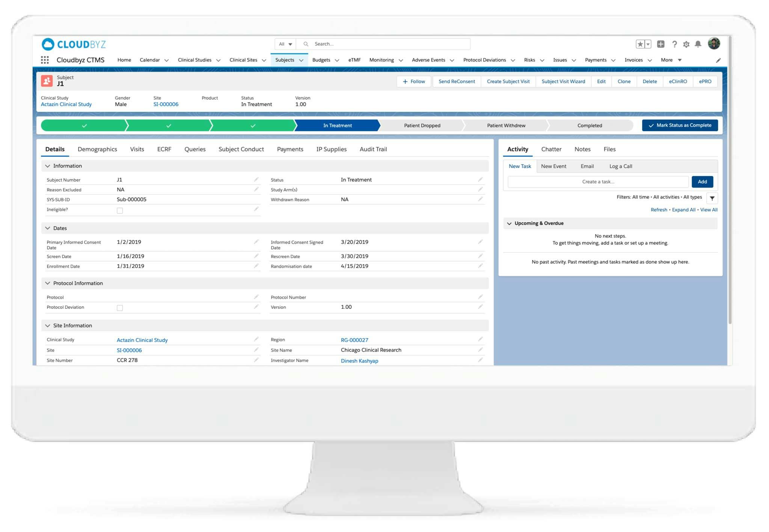Click Mark Status as Complete

click(x=680, y=125)
